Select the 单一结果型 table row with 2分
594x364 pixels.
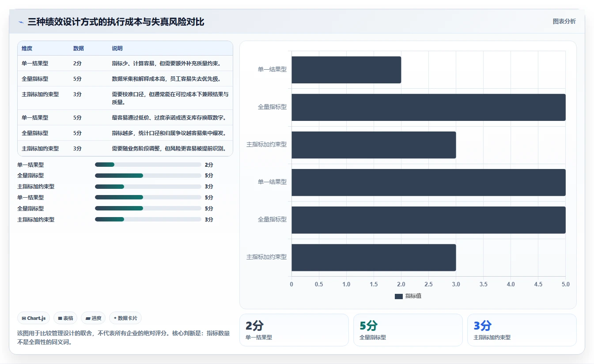coord(125,63)
